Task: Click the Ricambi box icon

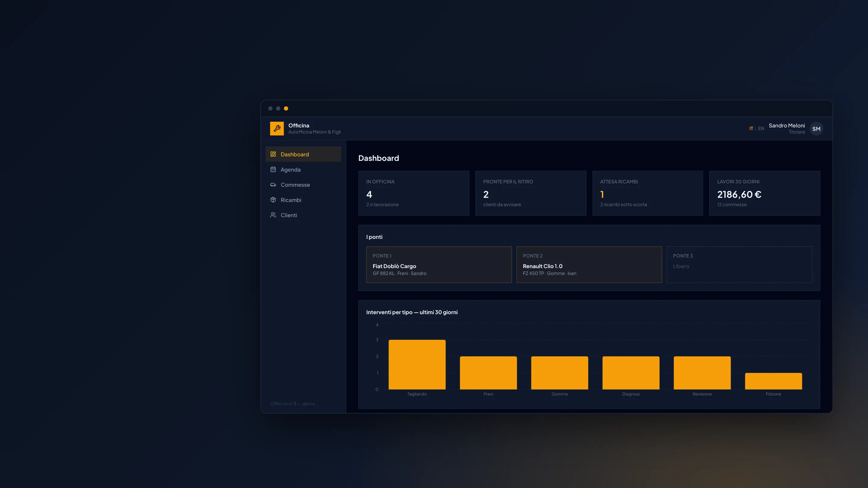Action: [273, 200]
